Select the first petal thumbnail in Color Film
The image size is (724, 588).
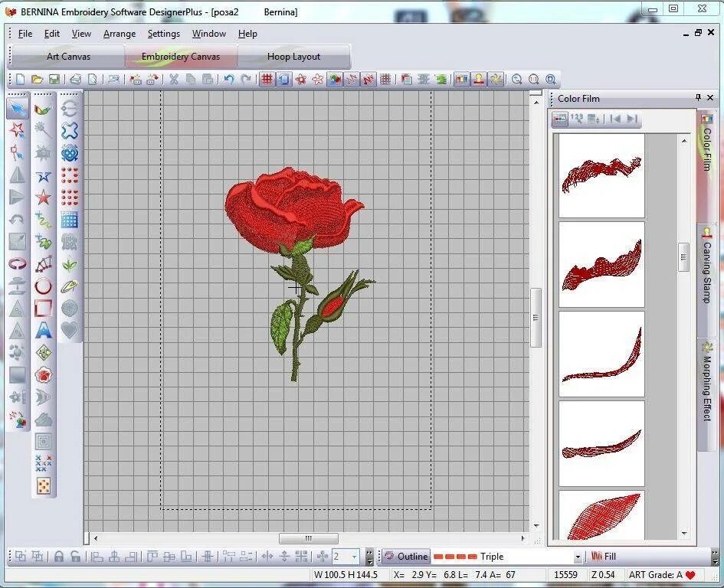pos(601,175)
